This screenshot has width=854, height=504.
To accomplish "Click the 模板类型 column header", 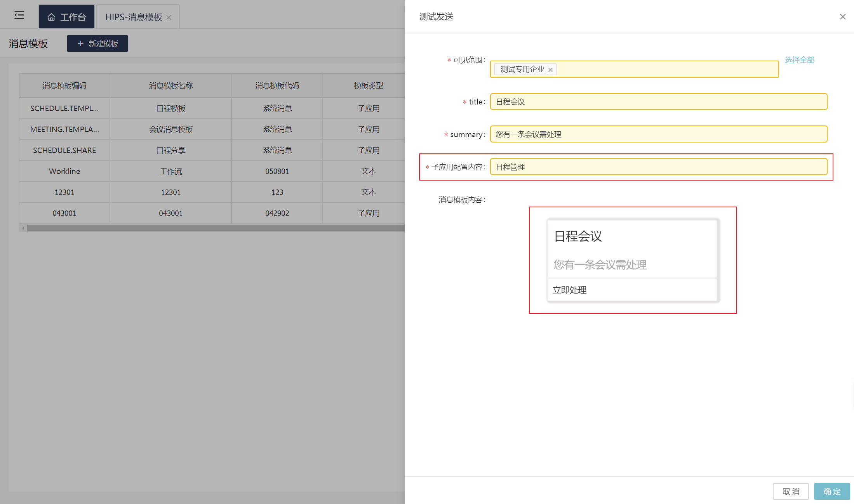I will pyautogui.click(x=369, y=85).
